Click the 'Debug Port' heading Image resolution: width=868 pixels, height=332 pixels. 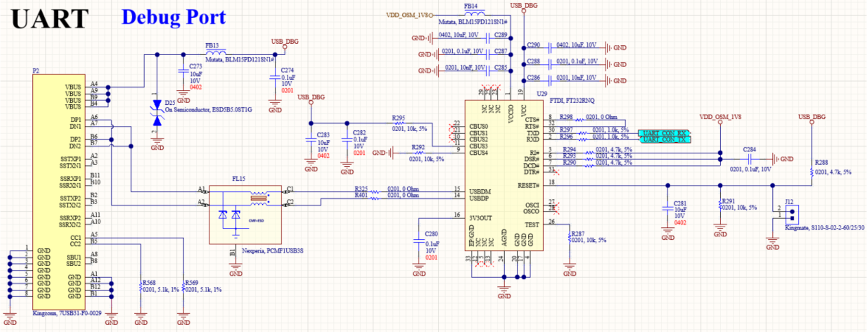point(173,17)
